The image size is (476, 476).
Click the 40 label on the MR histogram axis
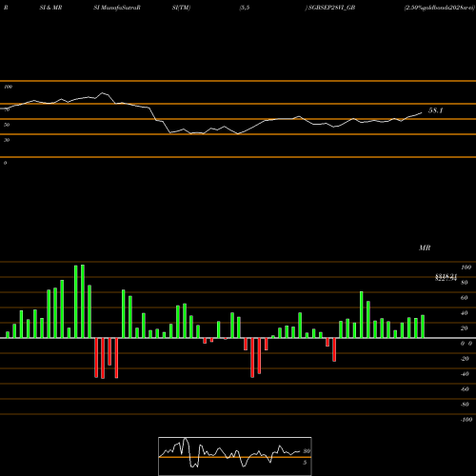coord(465,313)
